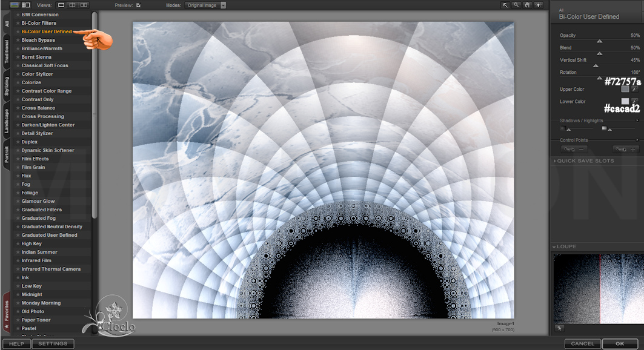Choose the hand pan tool
This screenshot has height=350, width=644.
point(528,5)
